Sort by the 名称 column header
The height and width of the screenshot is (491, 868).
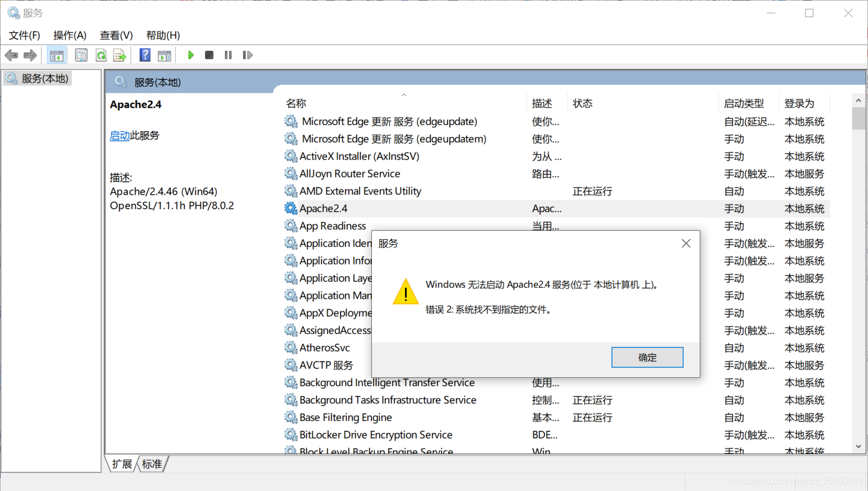coord(296,103)
